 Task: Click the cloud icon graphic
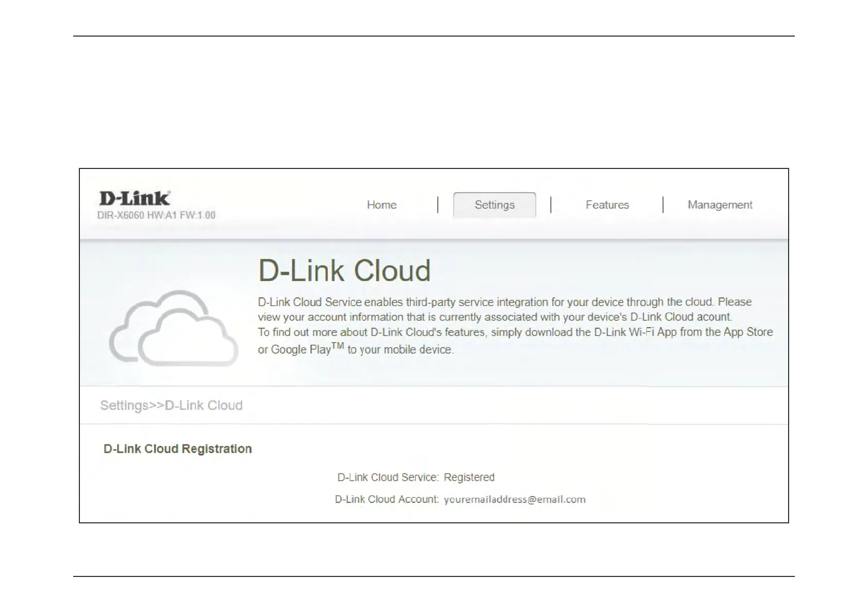174,328
